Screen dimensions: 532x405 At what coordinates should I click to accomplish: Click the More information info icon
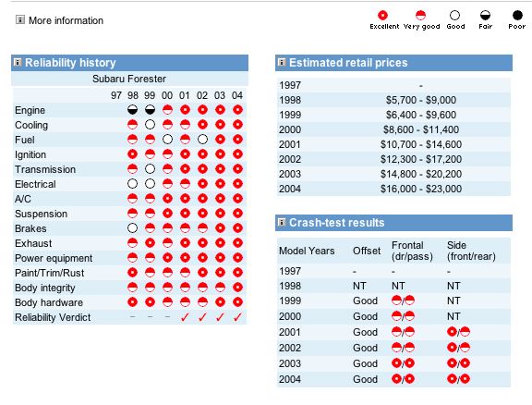tap(20, 20)
